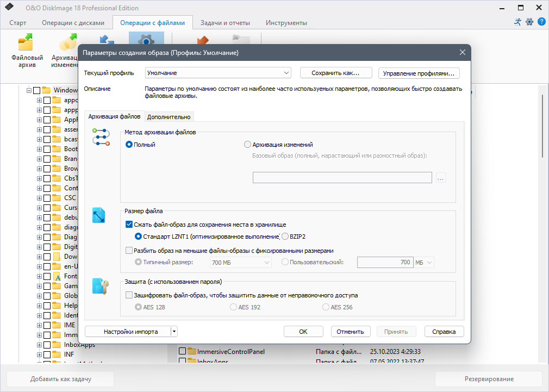Click the Help folder icon in the tree
This screenshot has height=392, width=549.
point(57,306)
